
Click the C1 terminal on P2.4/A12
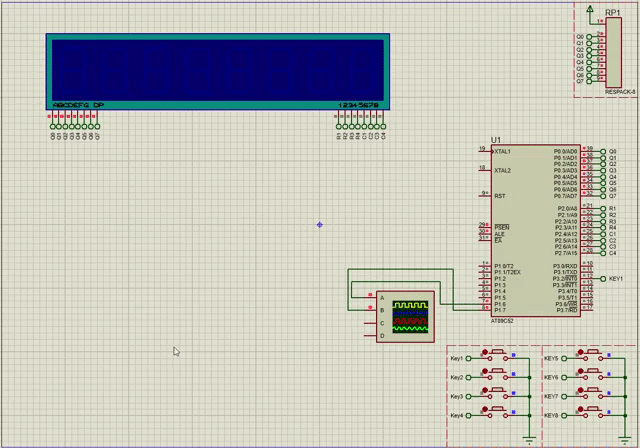click(x=603, y=234)
